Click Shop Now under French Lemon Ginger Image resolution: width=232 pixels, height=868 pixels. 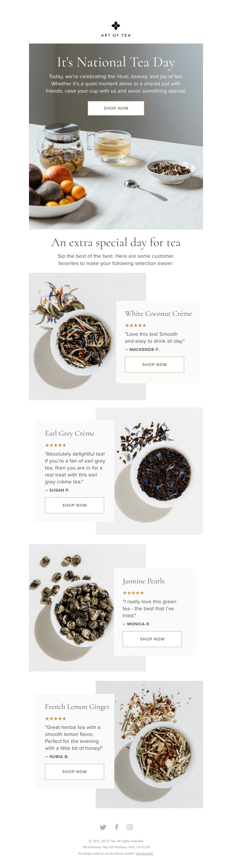(75, 772)
